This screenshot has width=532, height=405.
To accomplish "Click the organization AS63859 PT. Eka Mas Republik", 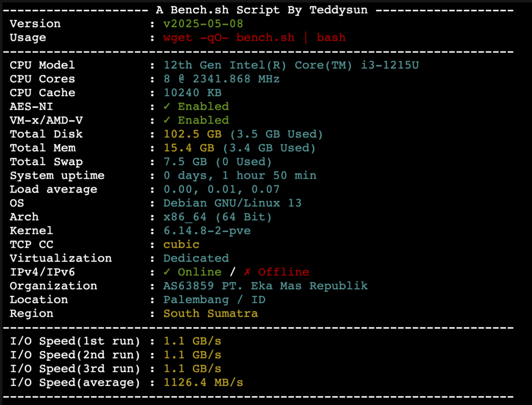I will (x=265, y=286).
